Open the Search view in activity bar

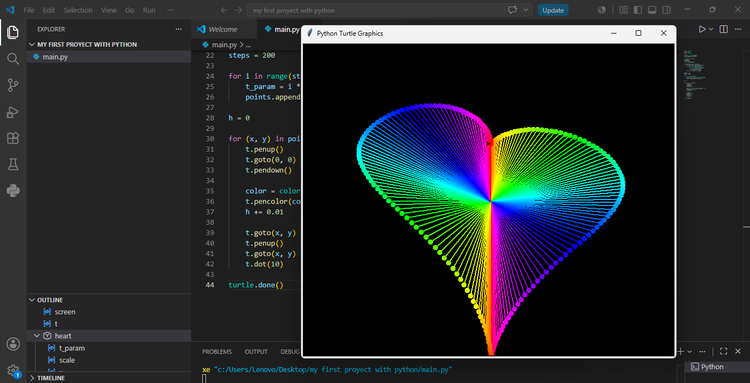13,59
